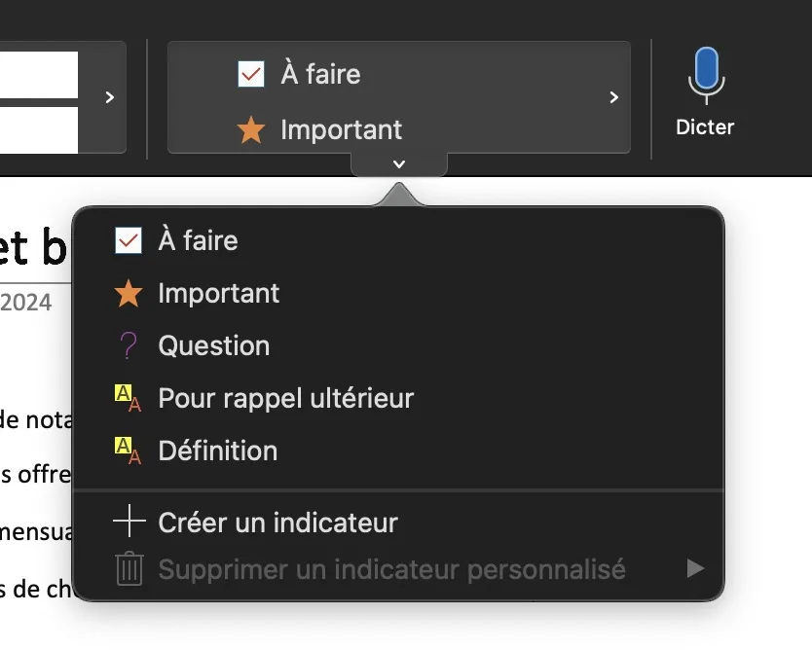Click the orange star icon in dropdown list
This screenshot has width=812, height=650.
129,294
